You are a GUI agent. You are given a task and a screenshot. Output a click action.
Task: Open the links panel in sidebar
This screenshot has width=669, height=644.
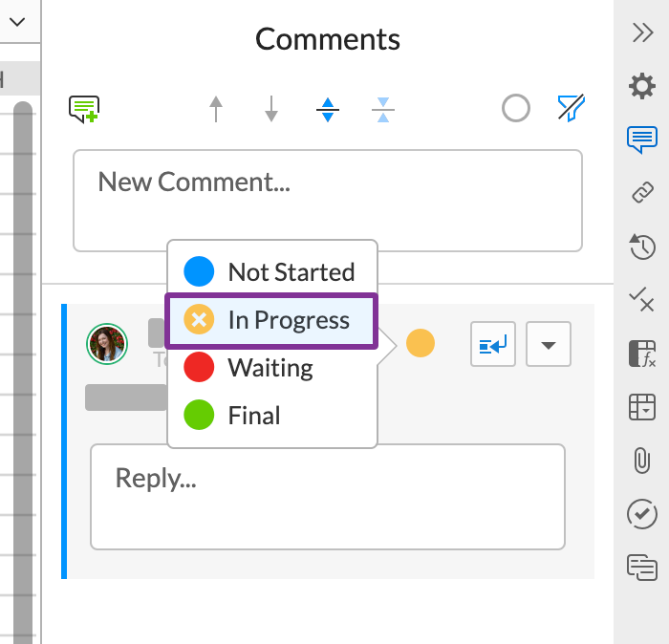point(642,193)
